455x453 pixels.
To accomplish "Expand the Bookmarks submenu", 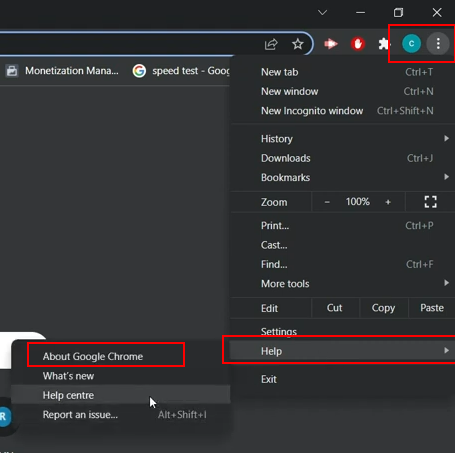I will coord(343,177).
